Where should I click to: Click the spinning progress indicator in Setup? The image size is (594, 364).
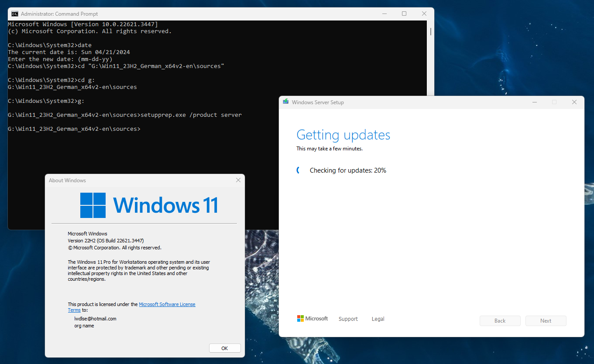point(299,170)
